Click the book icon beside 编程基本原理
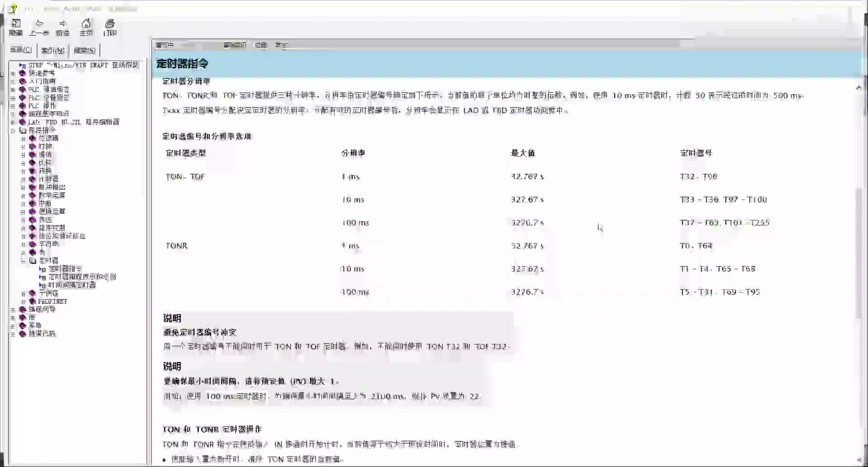 point(23,114)
